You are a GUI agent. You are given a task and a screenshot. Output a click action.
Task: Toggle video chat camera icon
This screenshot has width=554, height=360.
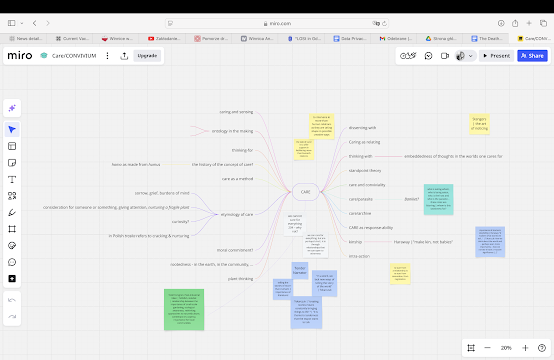coord(445,56)
